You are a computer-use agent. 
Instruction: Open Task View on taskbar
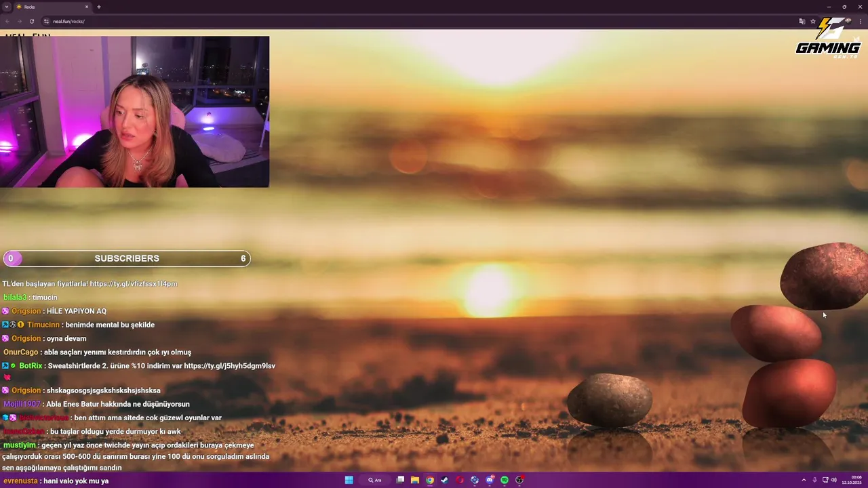[400, 480]
